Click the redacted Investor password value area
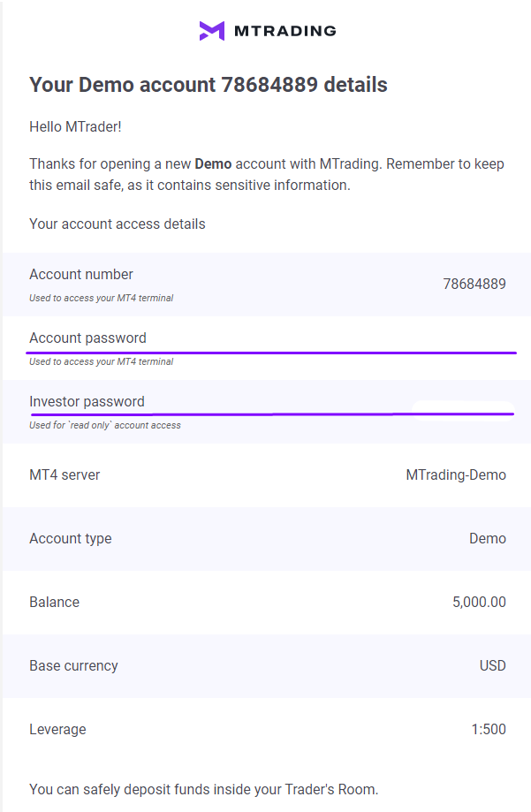This screenshot has width=531, height=812. coord(463,411)
